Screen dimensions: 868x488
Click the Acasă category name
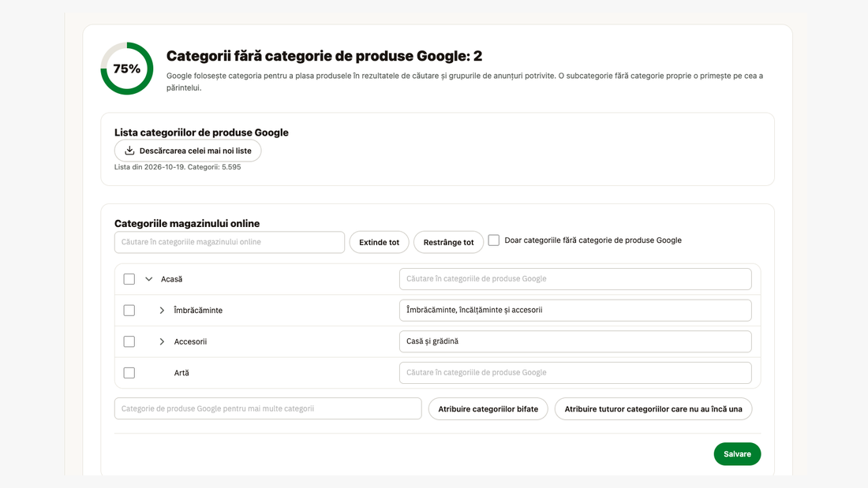point(171,279)
